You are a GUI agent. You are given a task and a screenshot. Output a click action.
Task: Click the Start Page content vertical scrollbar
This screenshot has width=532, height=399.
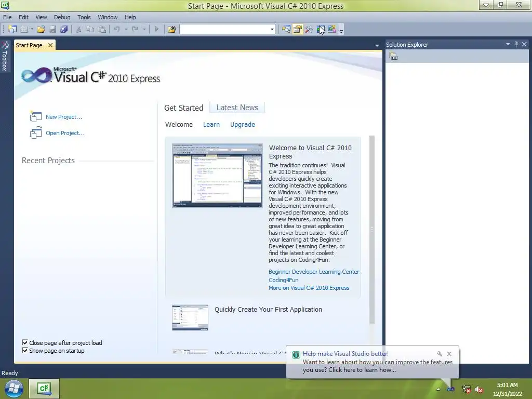click(372, 230)
